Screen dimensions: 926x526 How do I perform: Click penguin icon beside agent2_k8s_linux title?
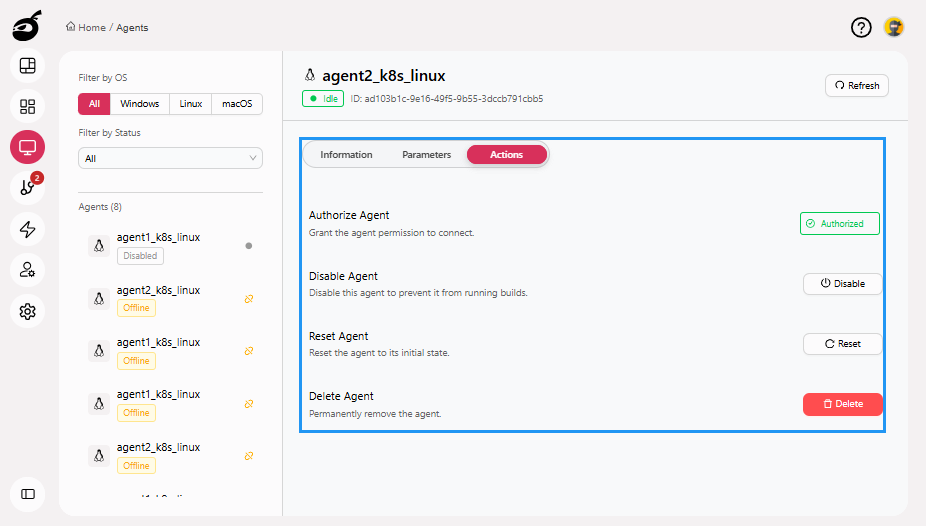[309, 75]
